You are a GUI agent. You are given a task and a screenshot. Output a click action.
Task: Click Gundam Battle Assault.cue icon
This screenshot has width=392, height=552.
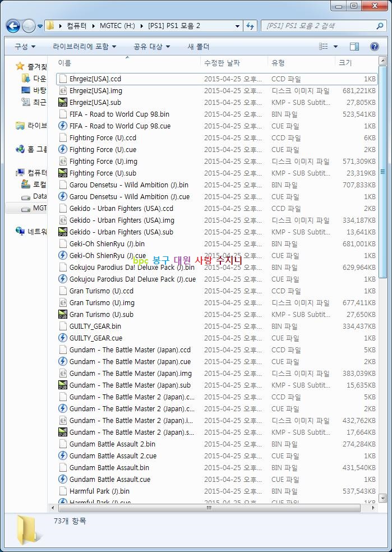(63, 480)
